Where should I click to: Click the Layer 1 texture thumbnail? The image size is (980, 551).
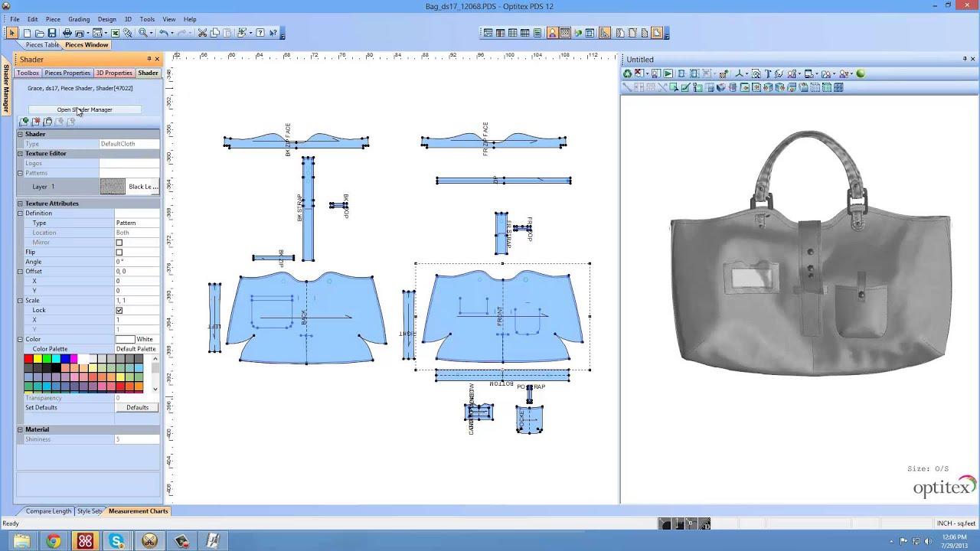pos(113,187)
